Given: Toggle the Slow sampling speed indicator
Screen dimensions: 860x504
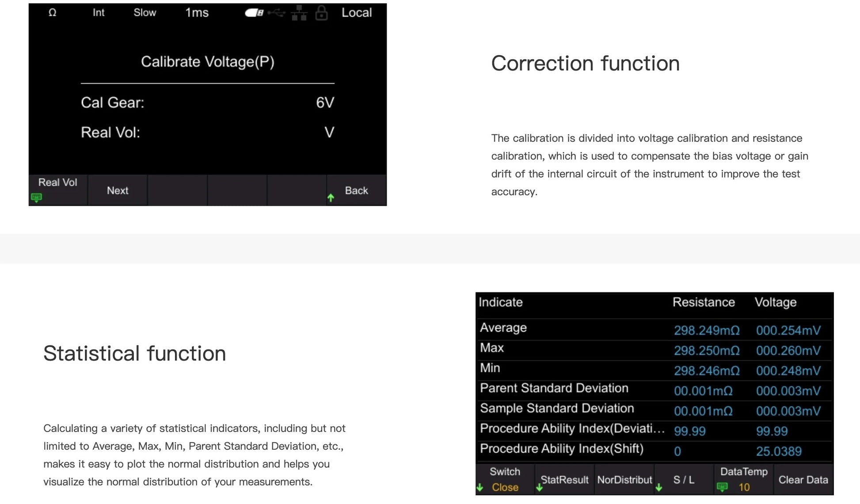Looking at the screenshot, I should click(x=145, y=13).
